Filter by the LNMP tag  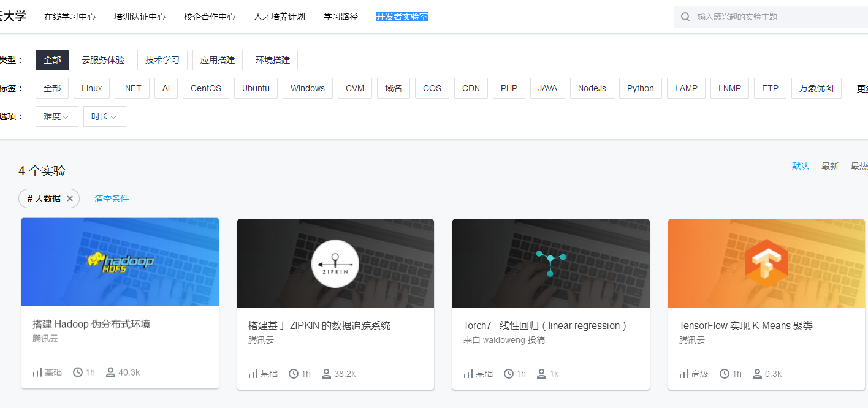point(729,88)
